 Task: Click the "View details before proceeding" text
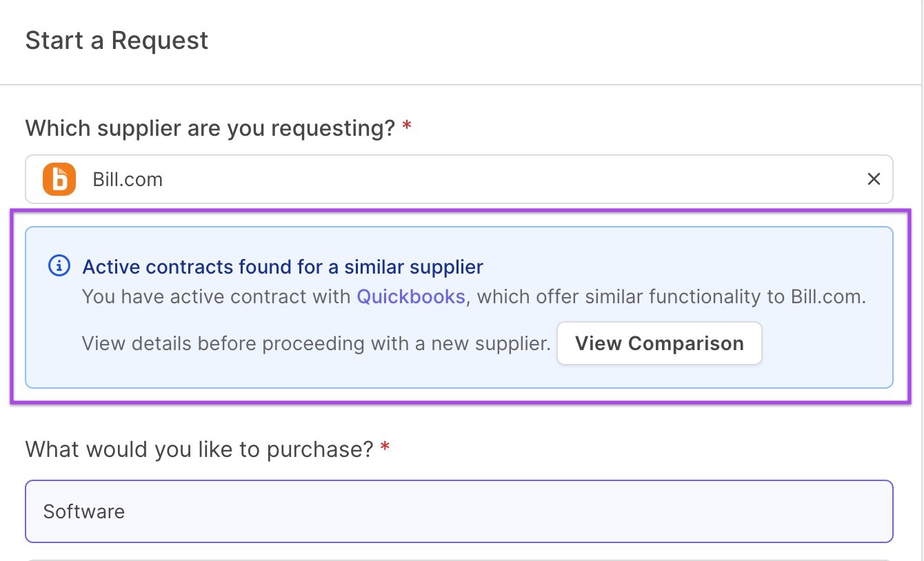[316, 343]
